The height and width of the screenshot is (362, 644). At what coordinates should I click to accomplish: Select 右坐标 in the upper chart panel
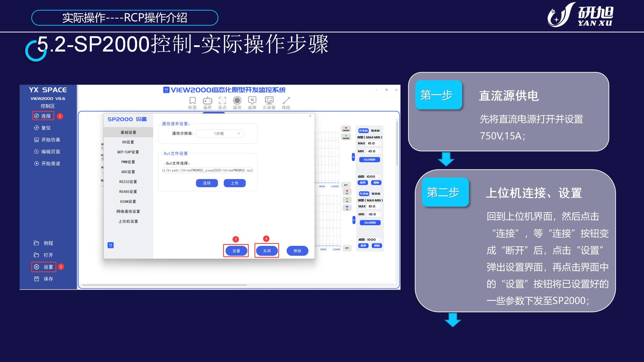(x=375, y=131)
